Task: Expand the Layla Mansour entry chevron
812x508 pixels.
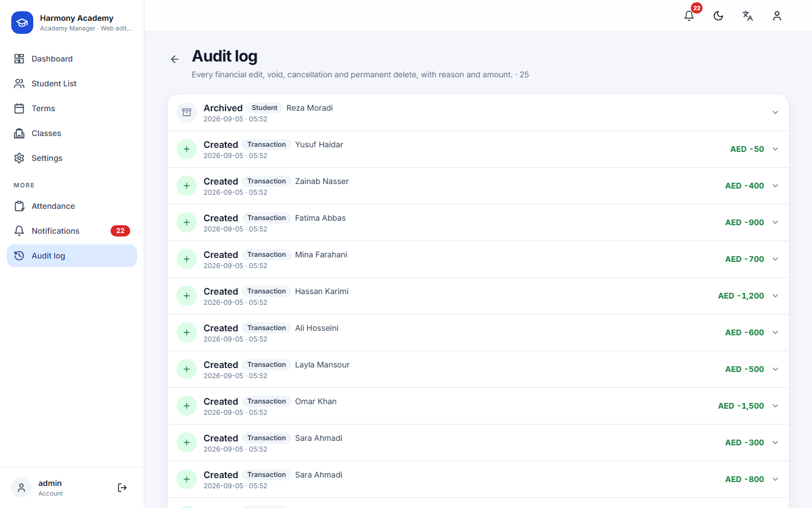Action: coord(775,369)
